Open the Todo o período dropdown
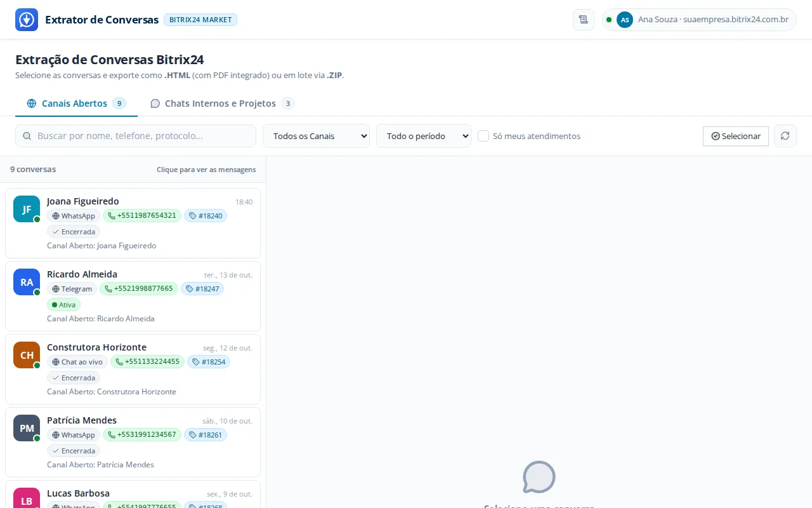 [424, 136]
